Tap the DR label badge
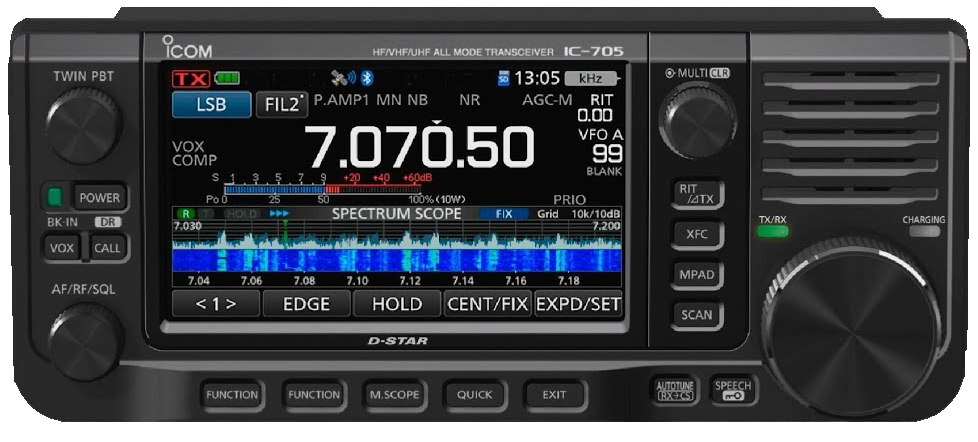 click(108, 222)
